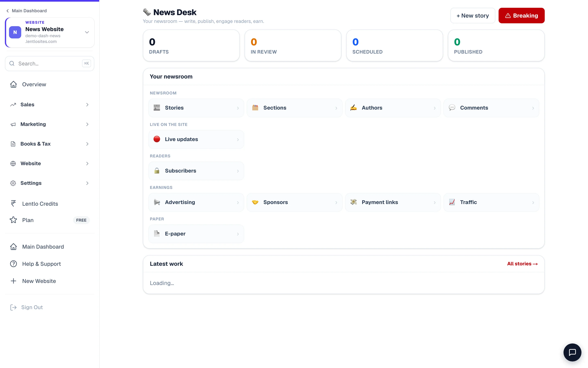Viewport: 588px width, 368px height.
Task: Click the Advertising megaphone icon
Action: [x=157, y=202]
